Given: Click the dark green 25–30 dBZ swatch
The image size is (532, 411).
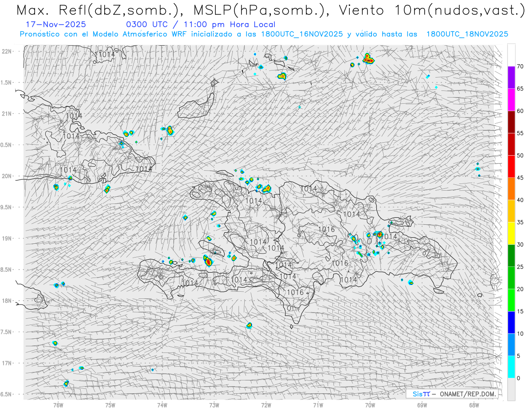Looking at the screenshot, I should click(511, 255).
